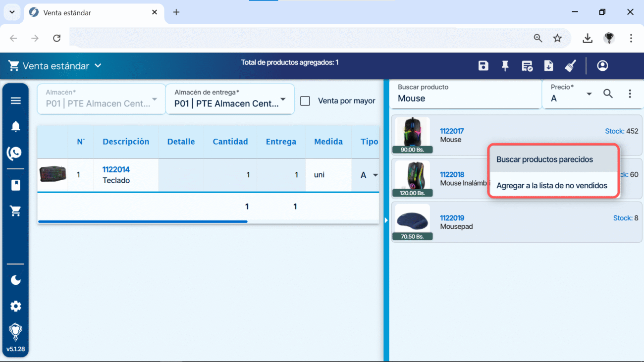Expand the Venta estándar header dropdown
644x362 pixels.
[x=98, y=66]
